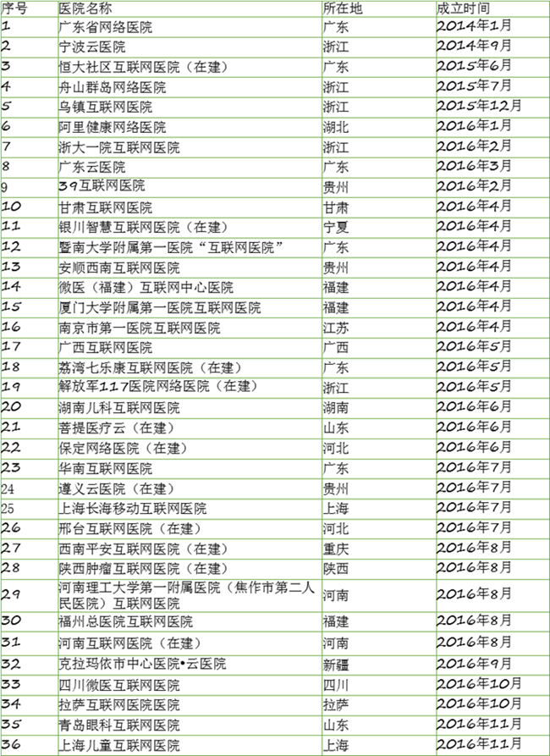Screen dimensions: 550x756
Task: Select the cell 39互联网医院
Action: (190, 188)
